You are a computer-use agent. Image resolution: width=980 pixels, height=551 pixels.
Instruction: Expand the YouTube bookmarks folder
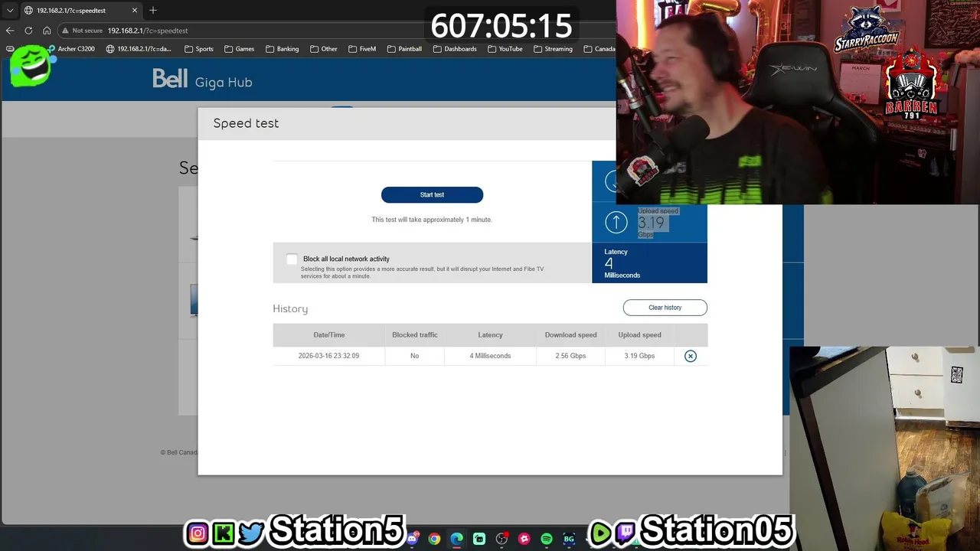505,49
